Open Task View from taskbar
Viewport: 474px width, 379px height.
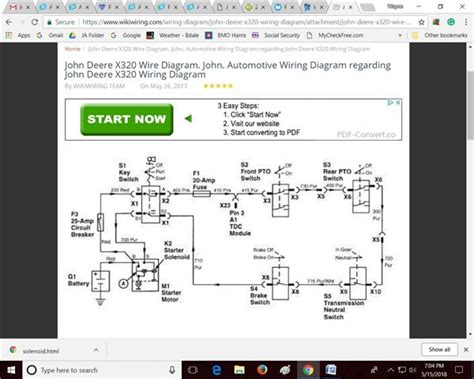tap(193, 370)
